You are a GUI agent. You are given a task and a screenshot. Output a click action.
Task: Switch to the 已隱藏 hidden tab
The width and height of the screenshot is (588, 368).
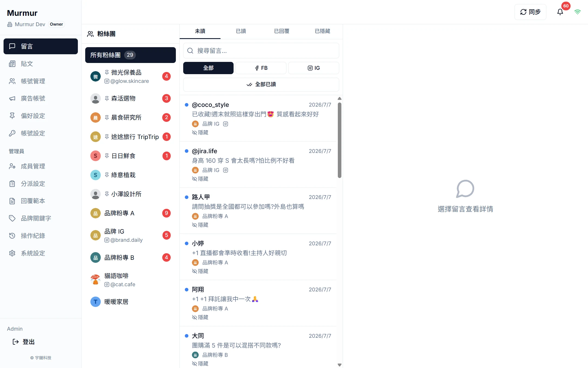(x=323, y=31)
